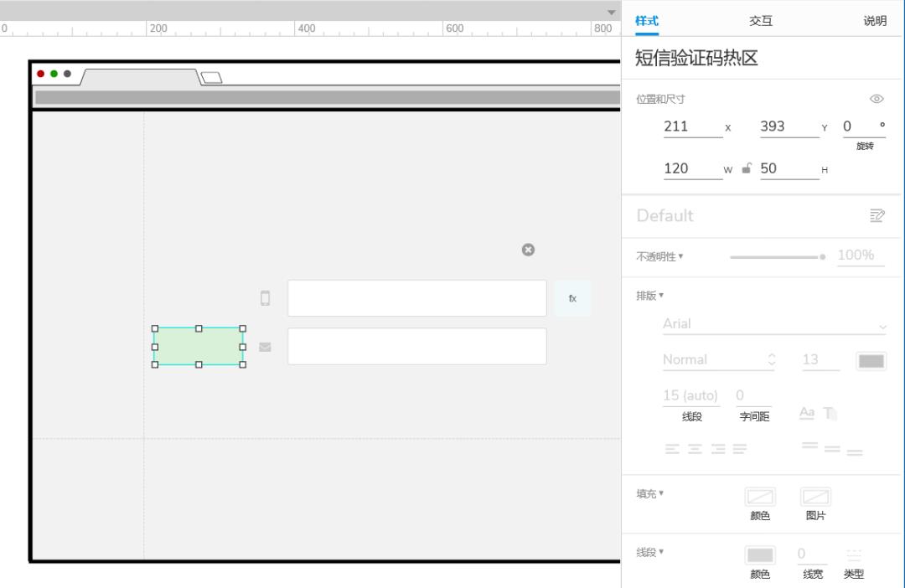Edit the width field showing 120
The height and width of the screenshot is (588, 905).
pos(693,168)
